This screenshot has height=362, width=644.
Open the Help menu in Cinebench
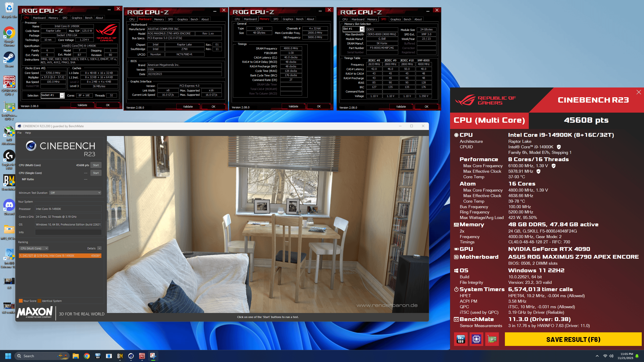click(28, 133)
